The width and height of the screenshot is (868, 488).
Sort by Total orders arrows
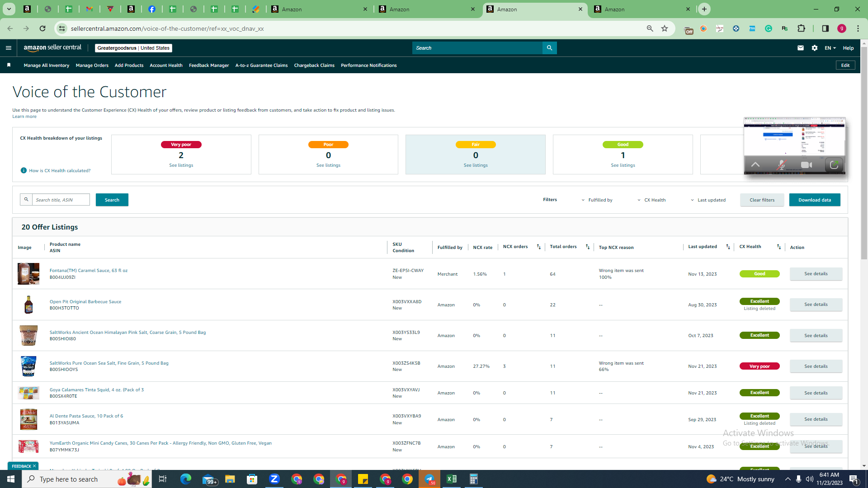(587, 247)
